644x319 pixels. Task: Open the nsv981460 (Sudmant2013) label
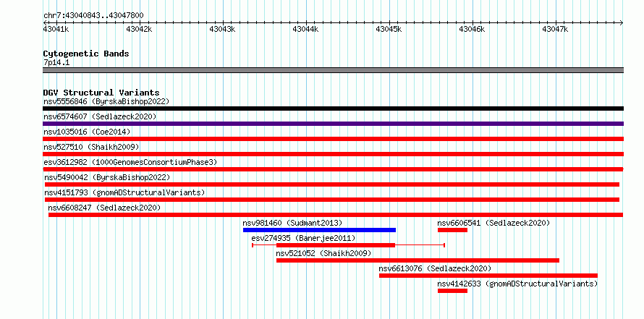click(292, 223)
